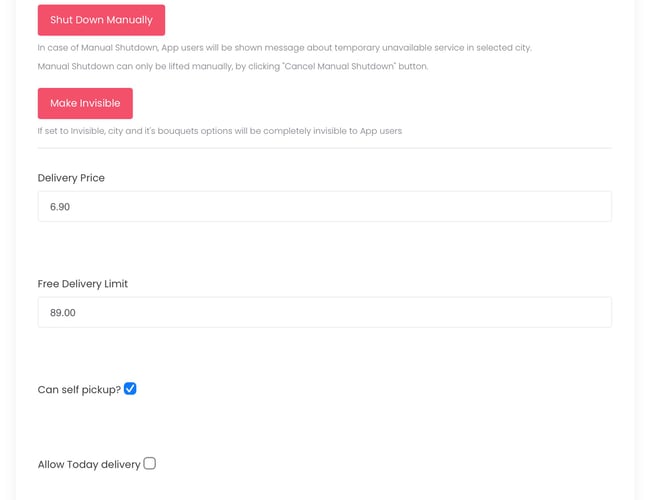Image resolution: width=650 pixels, height=500 pixels.
Task: Uncheck the Can self pickup checkbox
Action: (130, 389)
